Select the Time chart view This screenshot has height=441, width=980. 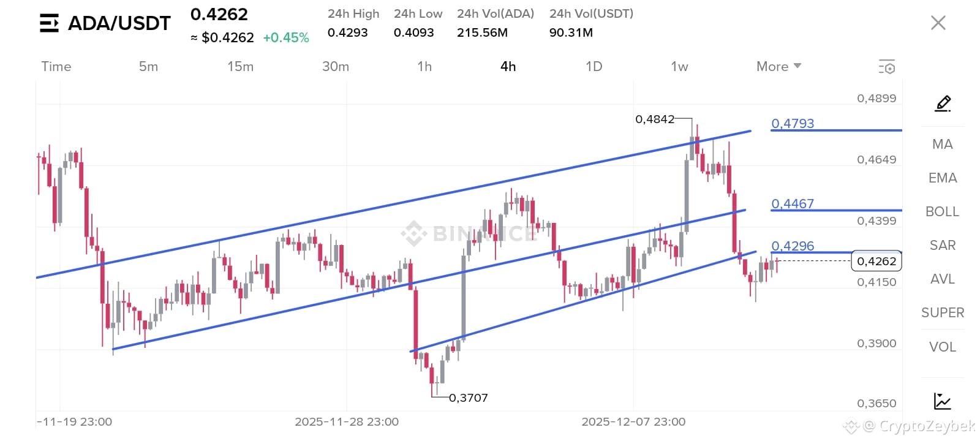pos(56,67)
